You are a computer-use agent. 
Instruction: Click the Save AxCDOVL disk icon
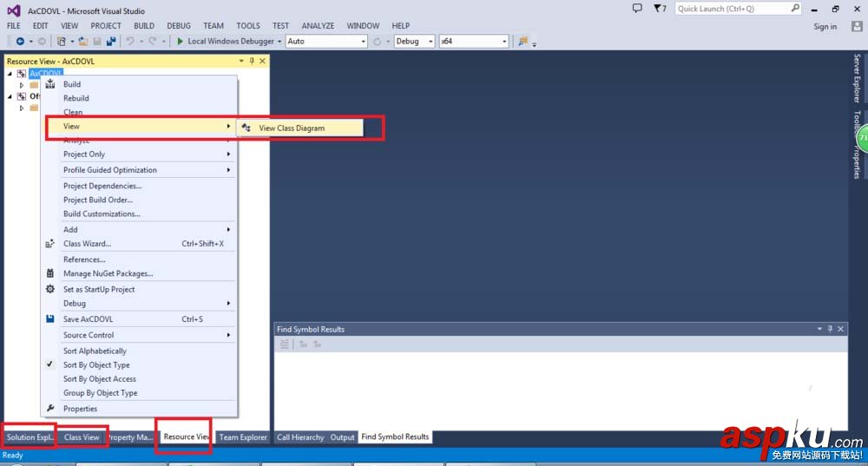coord(49,318)
